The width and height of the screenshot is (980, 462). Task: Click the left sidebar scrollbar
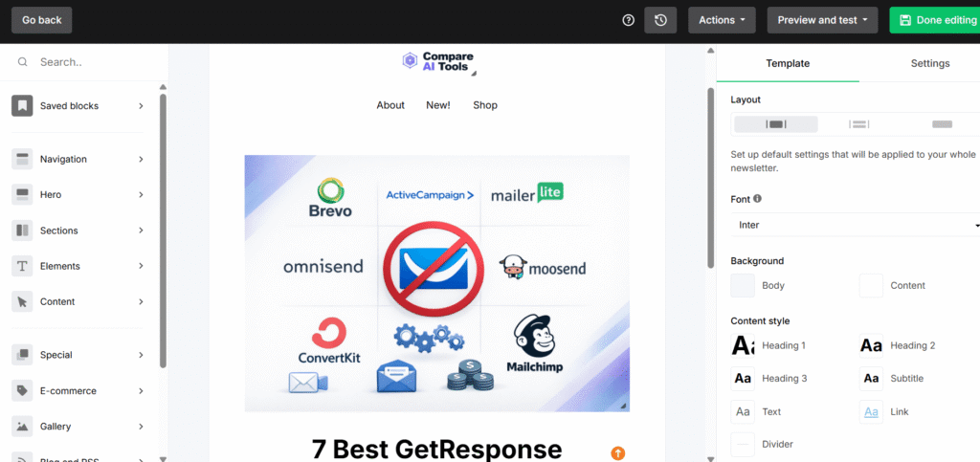(x=163, y=231)
